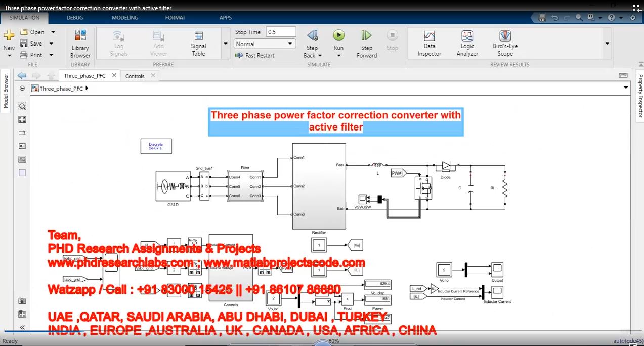Switch to the SIMULATION tab
644x346 pixels.
[24, 18]
